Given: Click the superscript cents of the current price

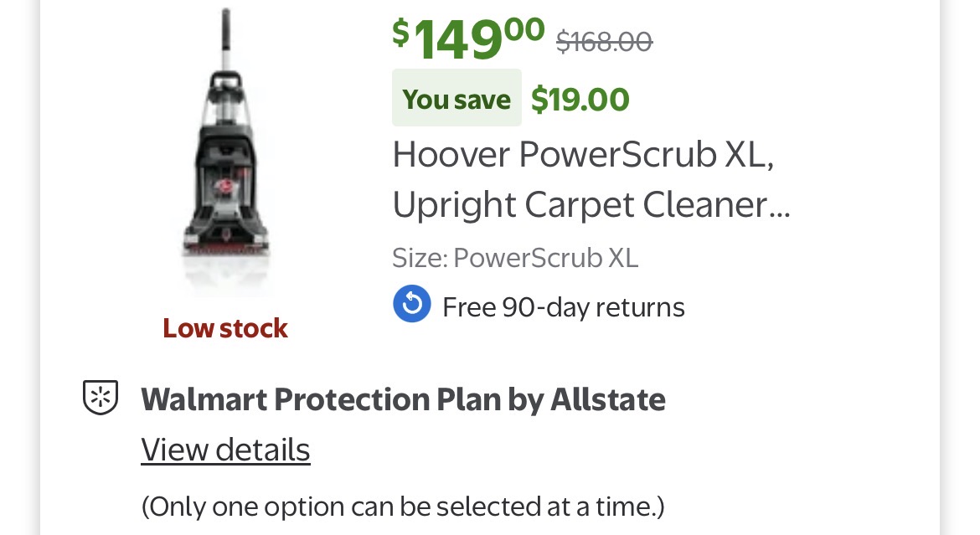Looking at the screenshot, I should point(525,28).
